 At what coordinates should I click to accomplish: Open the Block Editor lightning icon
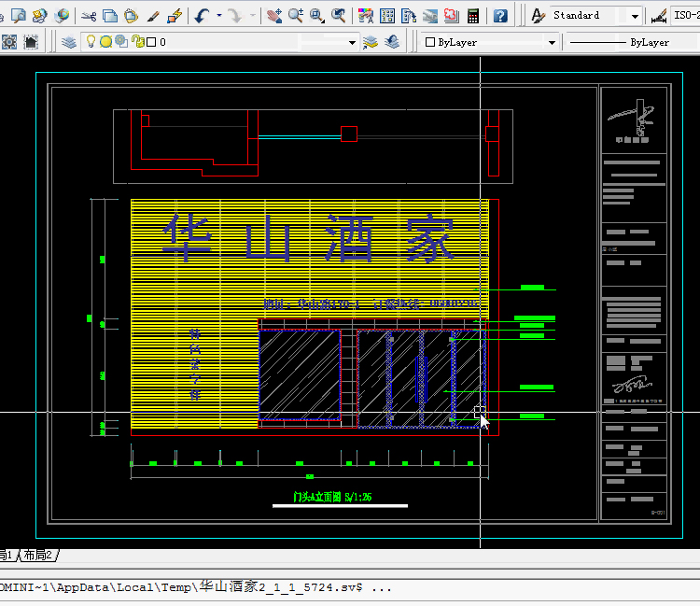tap(175, 16)
